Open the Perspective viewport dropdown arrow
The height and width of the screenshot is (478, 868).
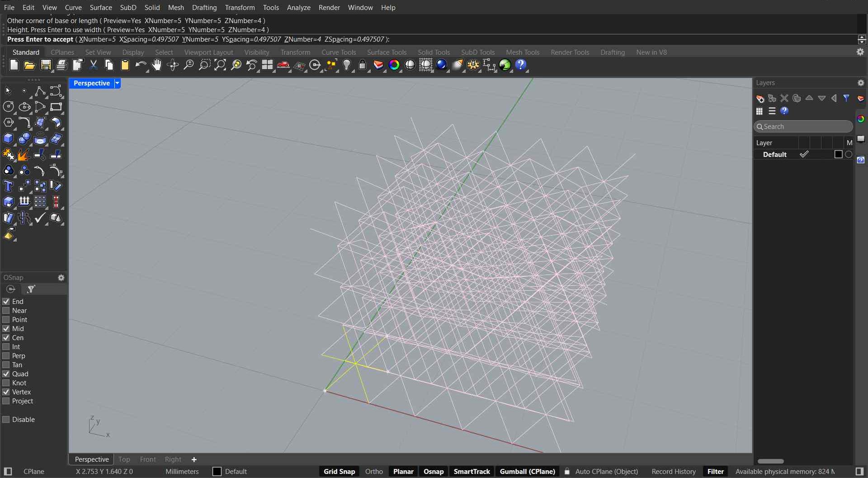(x=118, y=83)
